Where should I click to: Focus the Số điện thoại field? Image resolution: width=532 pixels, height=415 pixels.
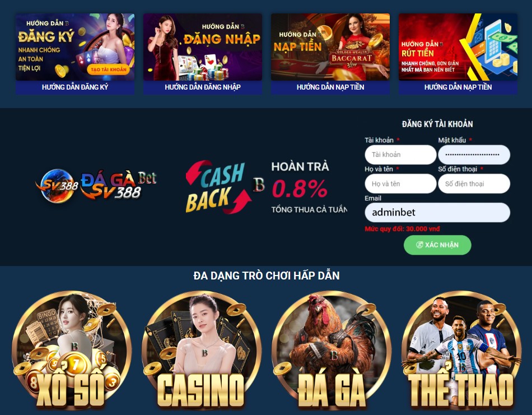click(474, 184)
